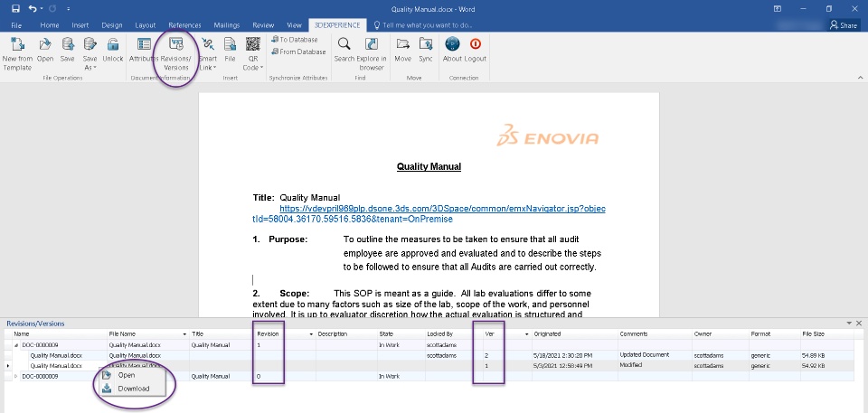
Task: Open Customize Quick Access Toolbar dropdown
Action: 68,9
